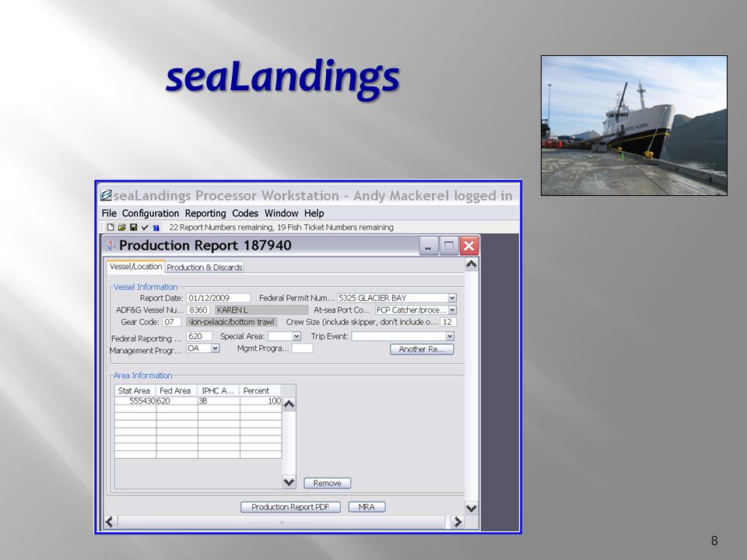This screenshot has width=747, height=560.
Task: Click the Report Date field
Action: pyautogui.click(x=218, y=298)
